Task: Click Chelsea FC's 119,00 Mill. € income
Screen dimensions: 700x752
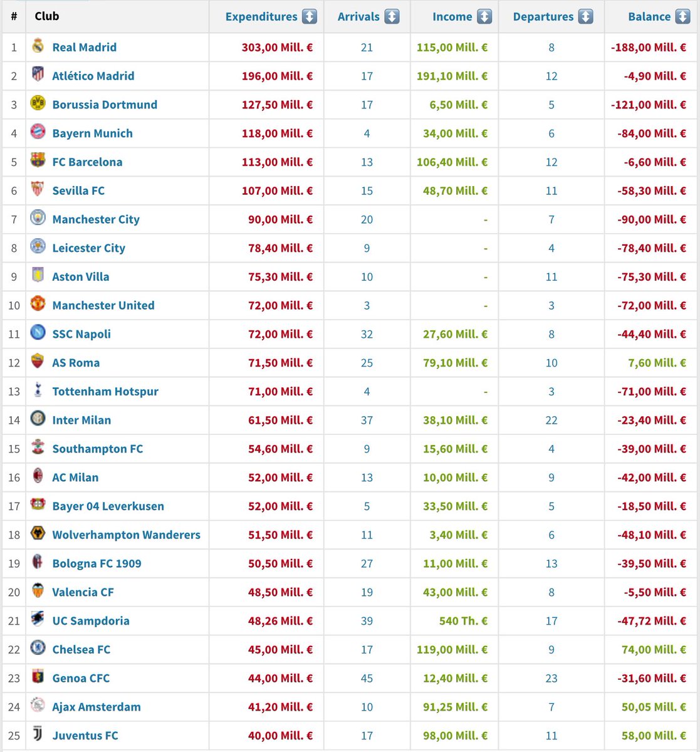Action: pos(452,650)
